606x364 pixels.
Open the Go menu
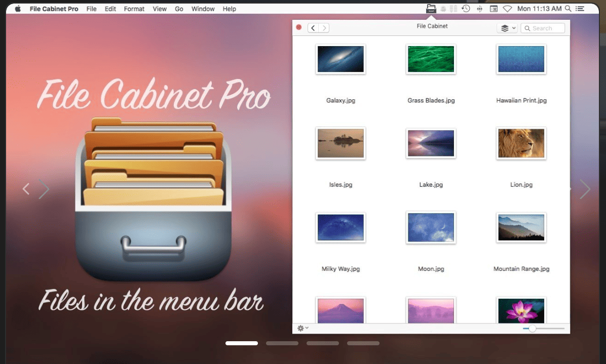pos(179,9)
